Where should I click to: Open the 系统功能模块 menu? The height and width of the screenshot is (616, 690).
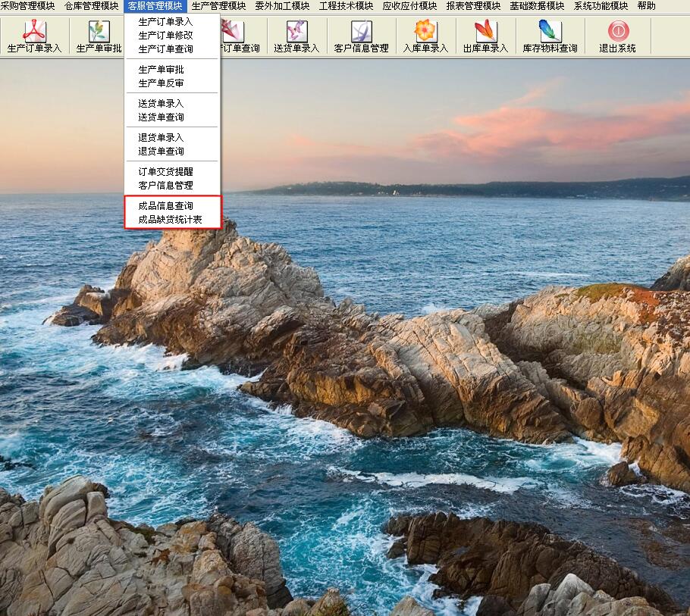pos(601,6)
